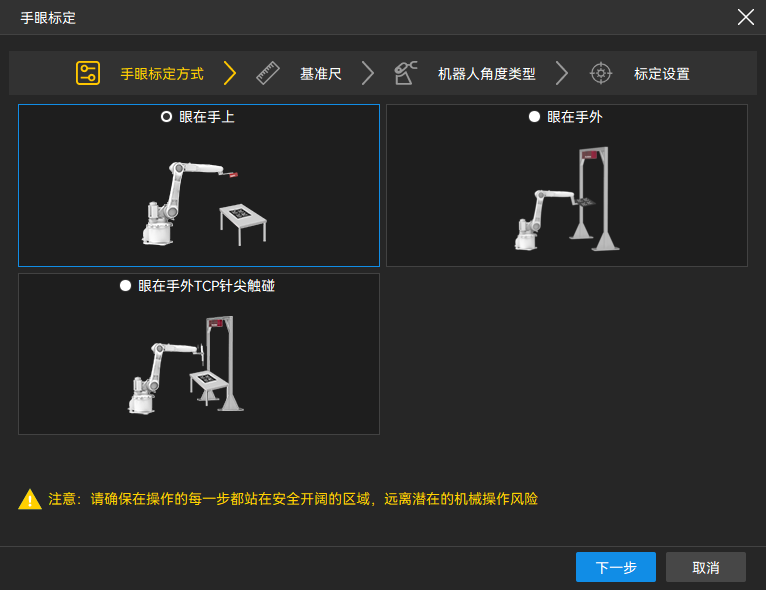The height and width of the screenshot is (590, 766).
Task: Open the 标定设置 step tab
Action: point(661,74)
